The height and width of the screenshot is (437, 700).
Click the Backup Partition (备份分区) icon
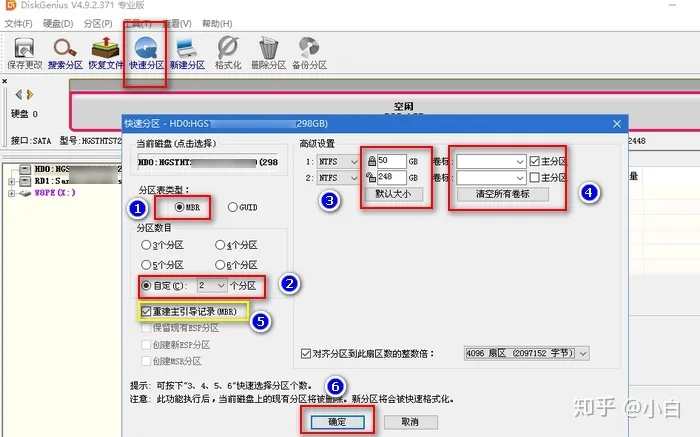coord(309,50)
